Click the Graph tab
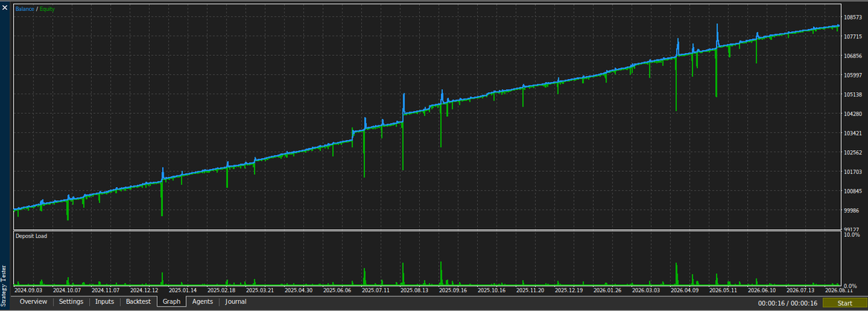The height and width of the screenshot is (311, 868). click(x=172, y=302)
